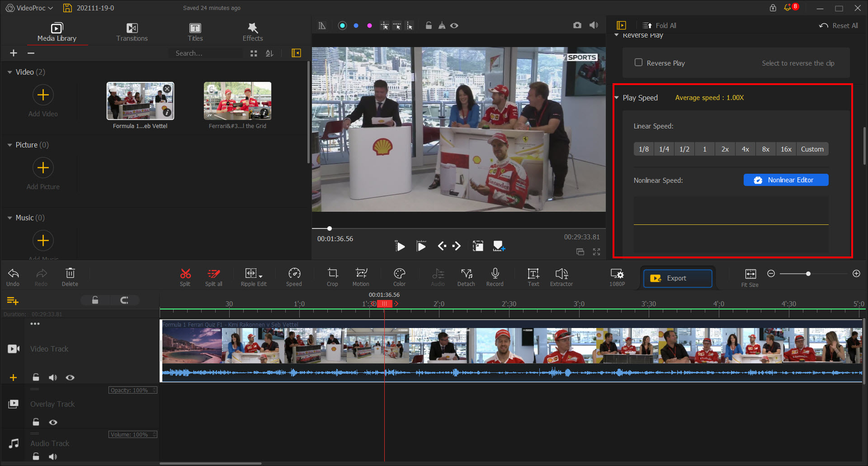The image size is (868, 466).
Task: Toggle the lock on the Video Track
Action: [36, 377]
